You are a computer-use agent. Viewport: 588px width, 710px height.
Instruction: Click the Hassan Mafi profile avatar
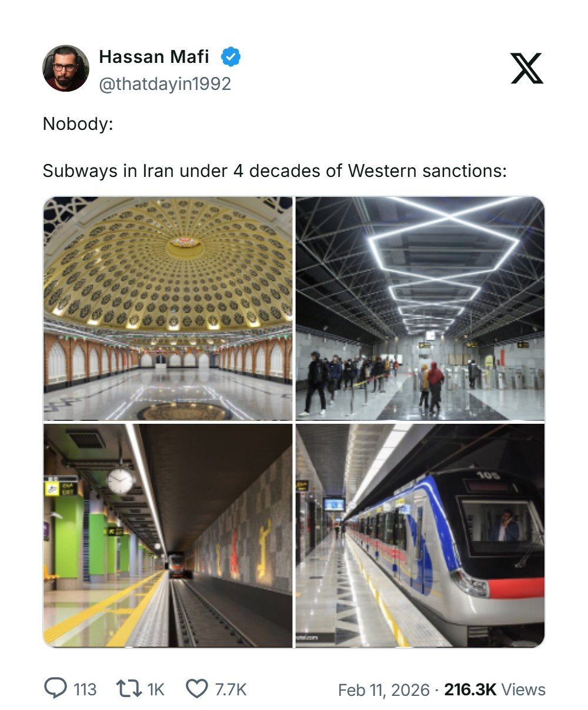66,68
